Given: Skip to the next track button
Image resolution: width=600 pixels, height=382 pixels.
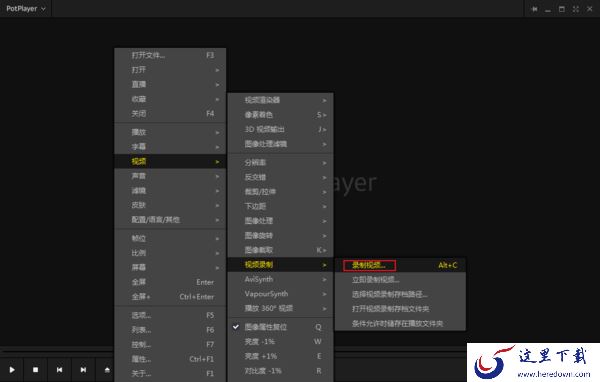Looking at the screenshot, I should [x=83, y=370].
